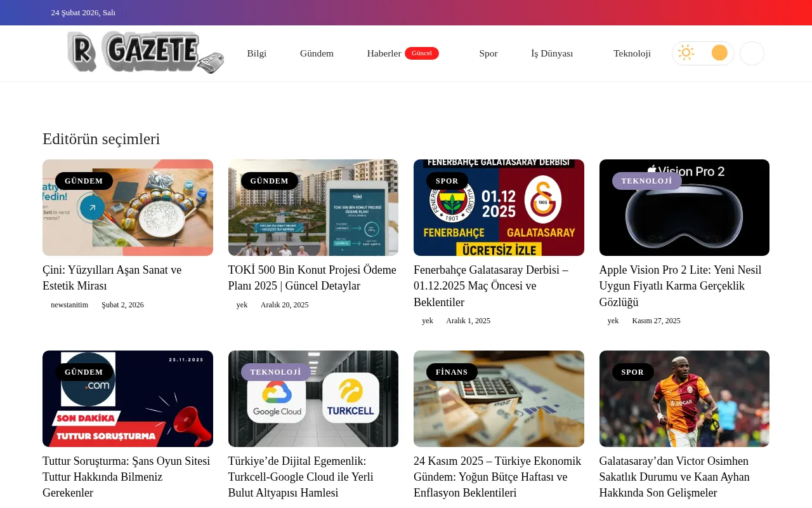Click the FİNANS badge on the economy article
Viewport: 812px width, 508px height.
452,372
